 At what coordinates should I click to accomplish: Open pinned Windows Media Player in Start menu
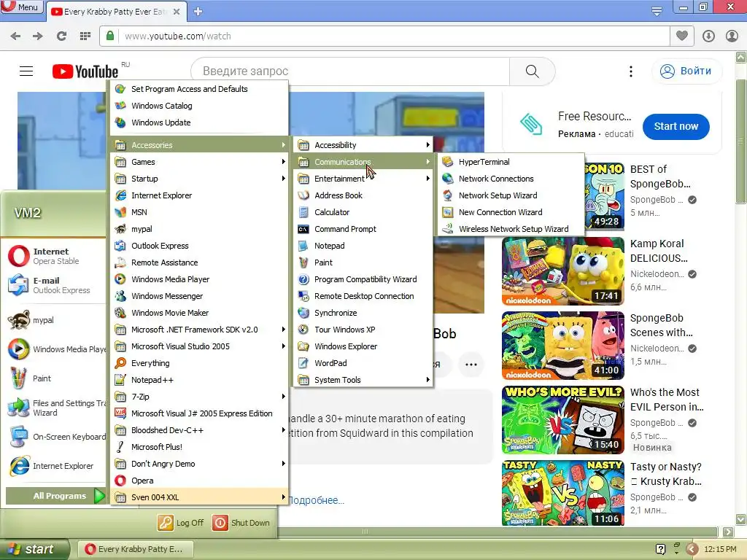click(x=56, y=349)
